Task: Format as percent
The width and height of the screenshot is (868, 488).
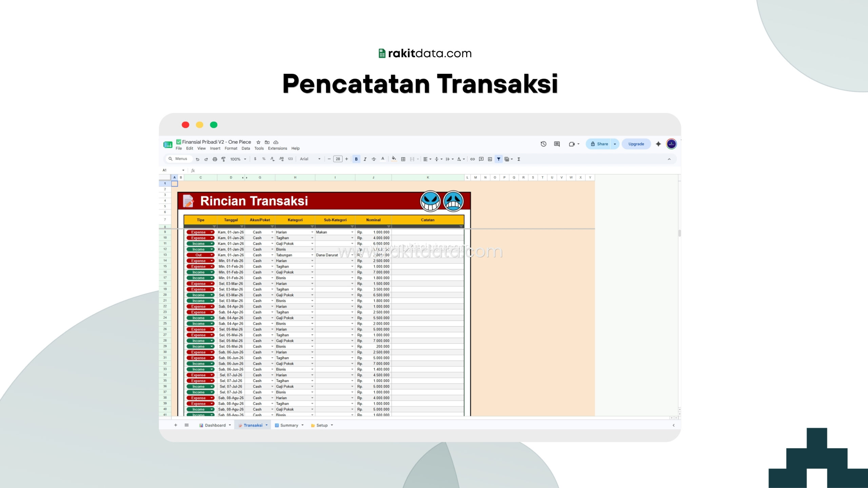Action: click(264, 159)
